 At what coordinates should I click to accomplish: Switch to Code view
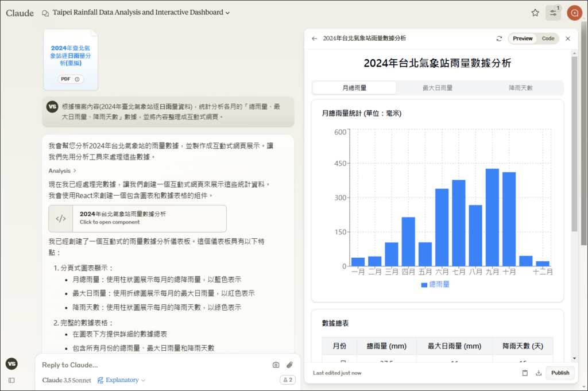pyautogui.click(x=548, y=38)
